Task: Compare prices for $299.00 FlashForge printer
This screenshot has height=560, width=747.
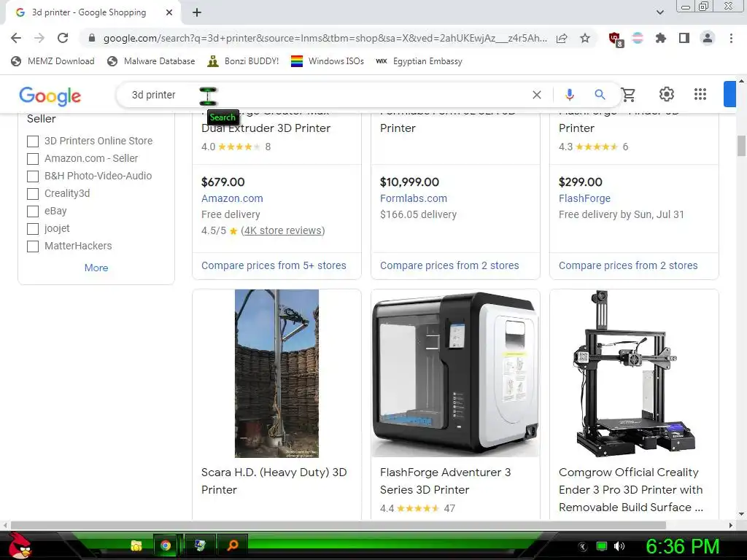Action: coord(628,265)
